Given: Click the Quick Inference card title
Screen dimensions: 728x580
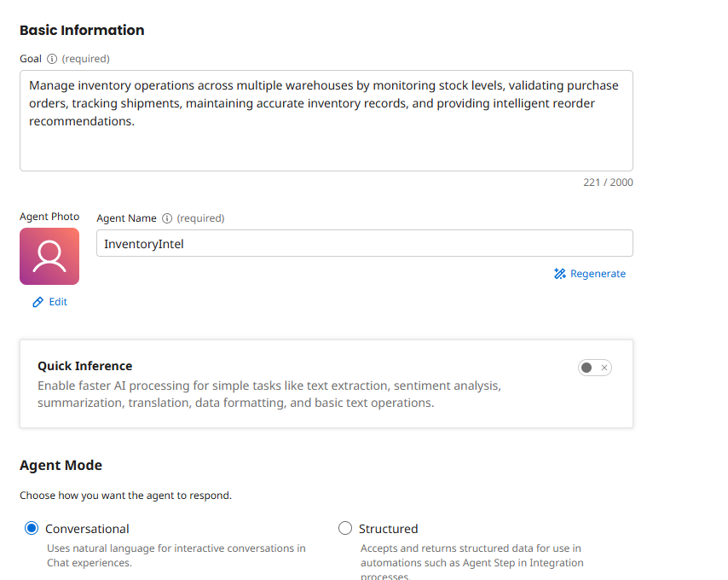Looking at the screenshot, I should pos(84,366).
